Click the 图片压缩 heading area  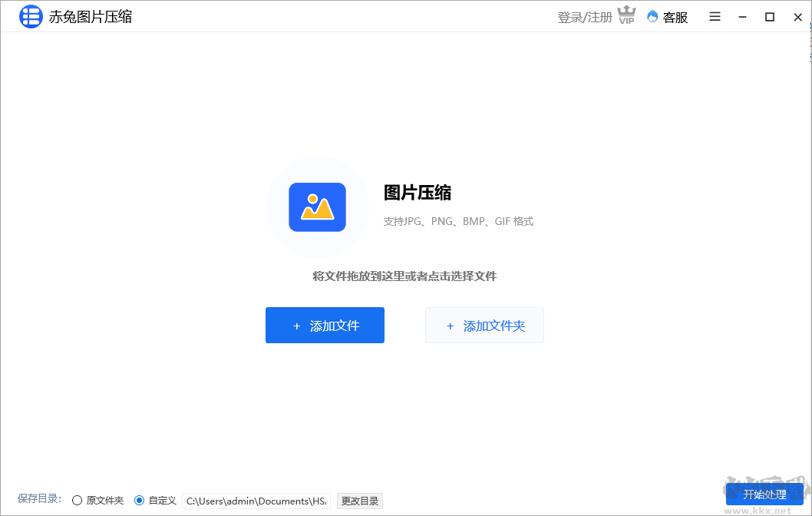(x=418, y=193)
